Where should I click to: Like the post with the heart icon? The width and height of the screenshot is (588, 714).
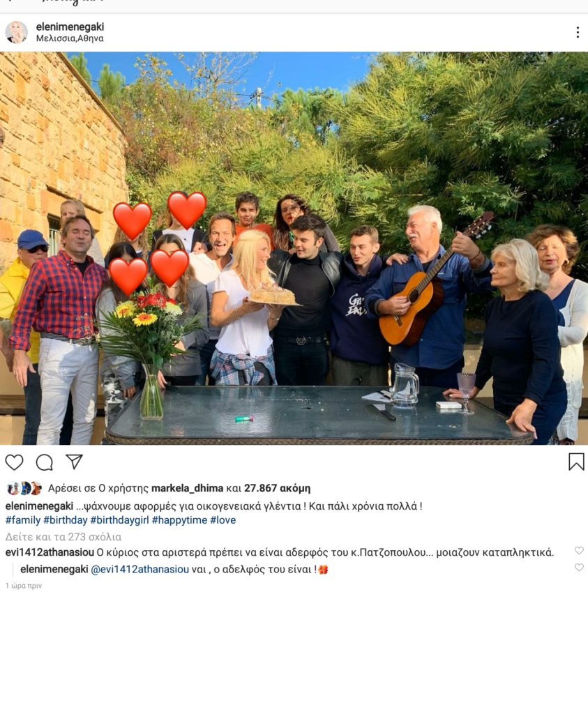14,462
